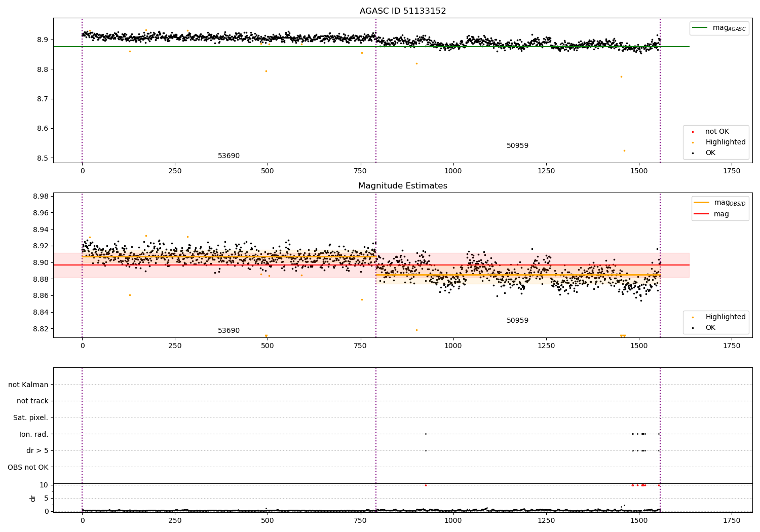Screen dimensions: 760x532
Task: Click the 1750 x-tick under the top plot
Action: click(732, 171)
